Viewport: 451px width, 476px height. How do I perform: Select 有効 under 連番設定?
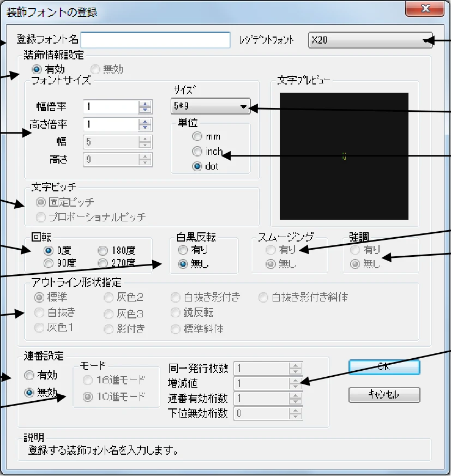(x=29, y=375)
